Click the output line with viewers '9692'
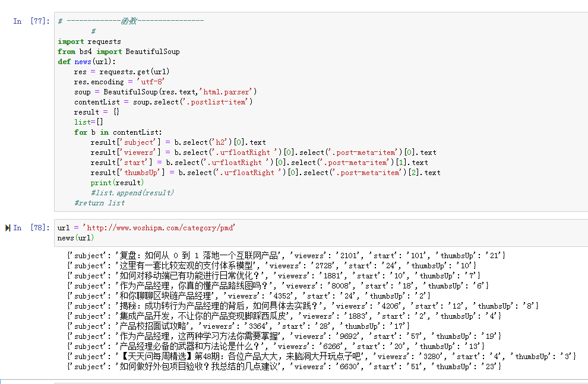Viewport: 588px width, 384px height. coord(284,337)
